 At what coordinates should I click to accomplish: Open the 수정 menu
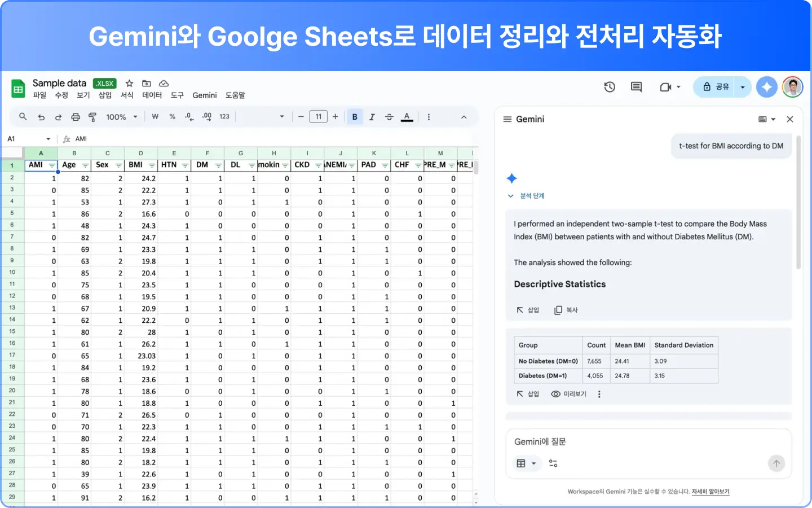point(61,95)
